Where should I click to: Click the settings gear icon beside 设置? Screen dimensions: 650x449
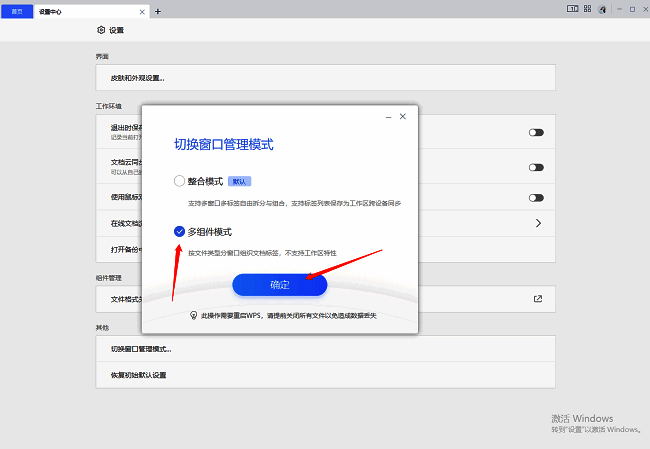(x=101, y=30)
